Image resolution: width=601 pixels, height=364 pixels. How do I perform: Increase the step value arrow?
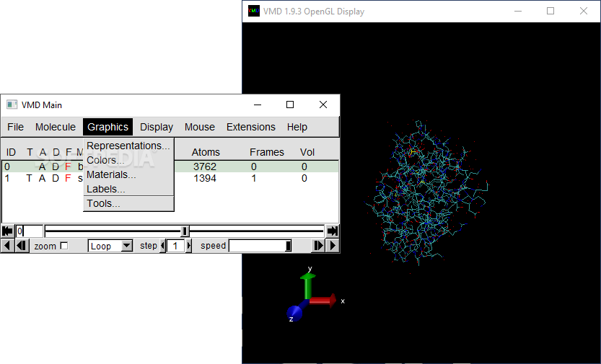point(188,246)
